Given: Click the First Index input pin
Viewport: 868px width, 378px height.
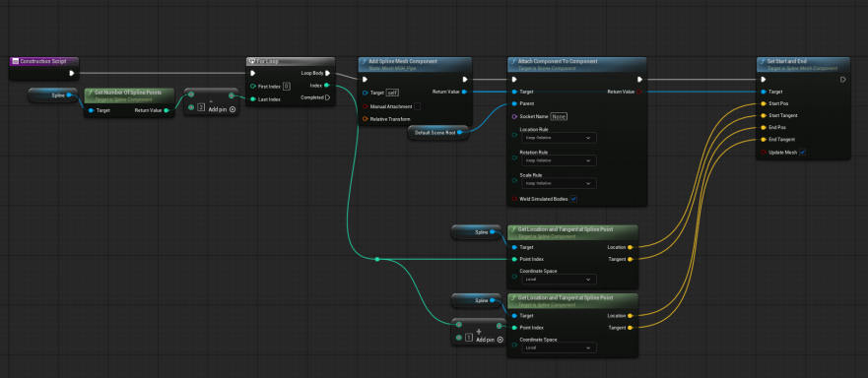Looking at the screenshot, I should 253,87.
